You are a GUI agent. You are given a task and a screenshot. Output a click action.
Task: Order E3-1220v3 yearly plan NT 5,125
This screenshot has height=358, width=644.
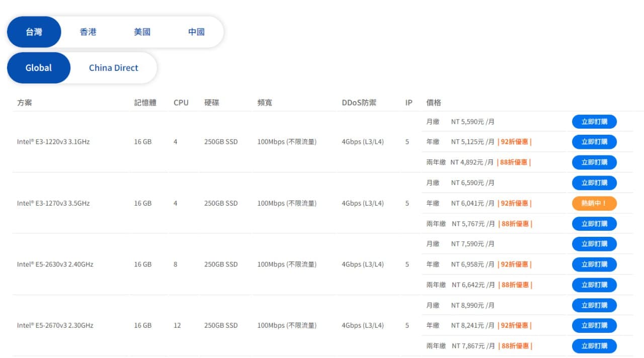click(594, 142)
